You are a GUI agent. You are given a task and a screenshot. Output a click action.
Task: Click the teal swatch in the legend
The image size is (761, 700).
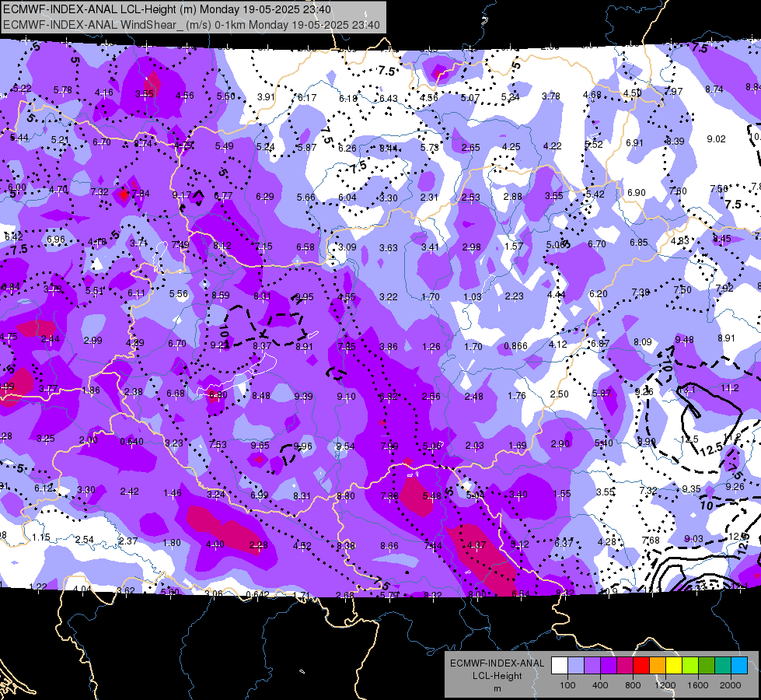pos(723,666)
